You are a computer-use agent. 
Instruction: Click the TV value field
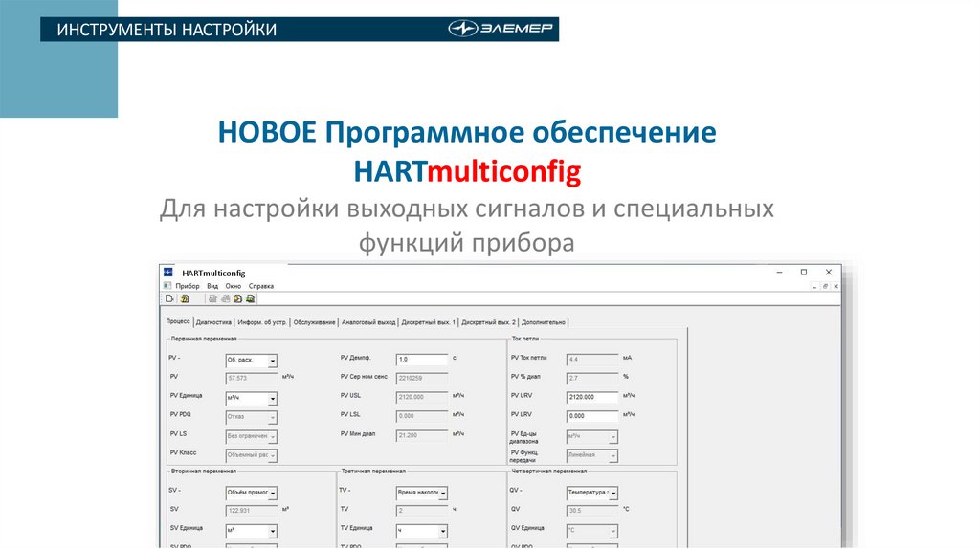422,511
